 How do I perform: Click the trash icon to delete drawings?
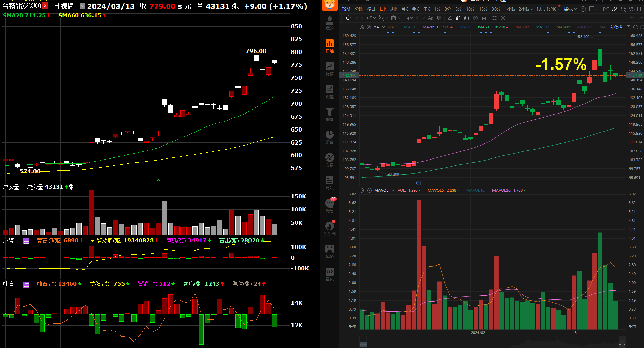click(x=484, y=18)
